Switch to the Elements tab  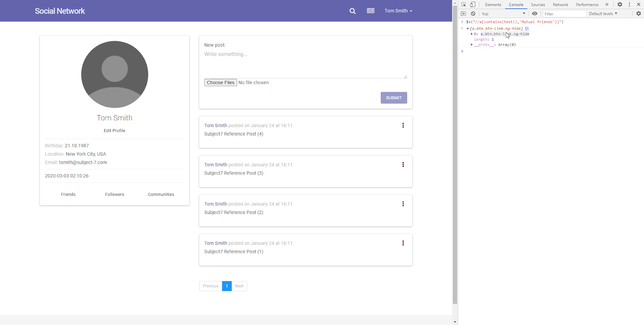pyautogui.click(x=493, y=5)
